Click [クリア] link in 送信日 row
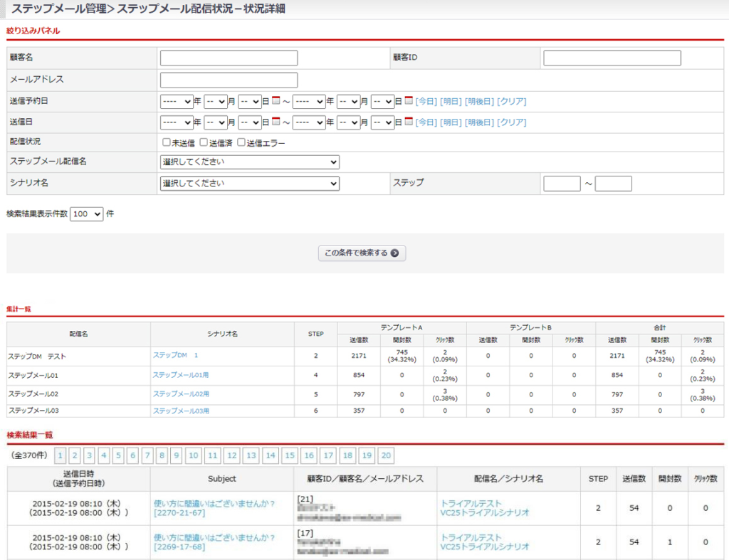Screen dimensions: 729x560 [511, 122]
